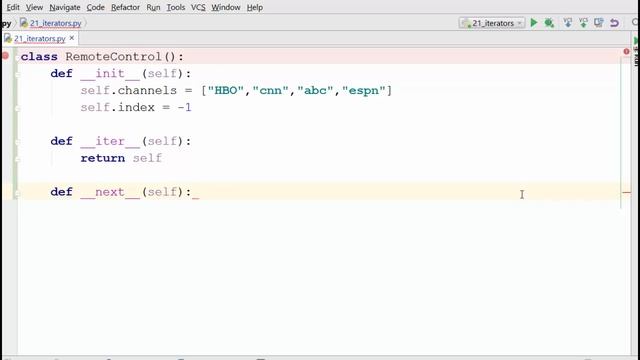Click the class keyword on first line
Image resolution: width=640 pixels, height=360 pixels.
coord(39,56)
